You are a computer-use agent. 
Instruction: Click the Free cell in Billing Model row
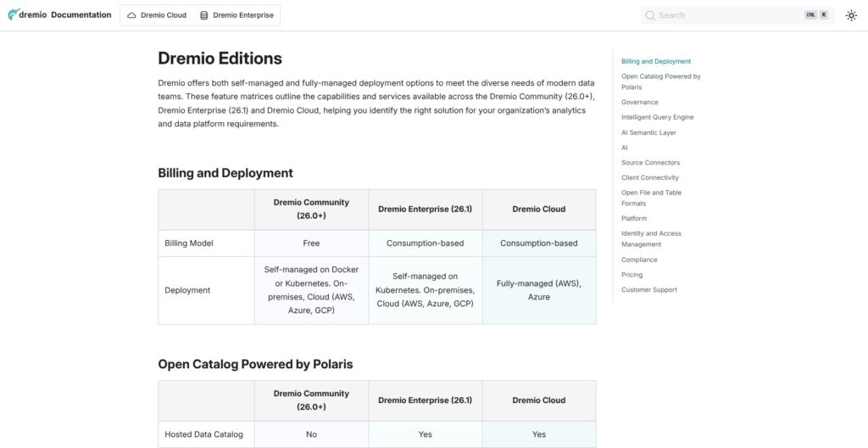[x=311, y=243]
